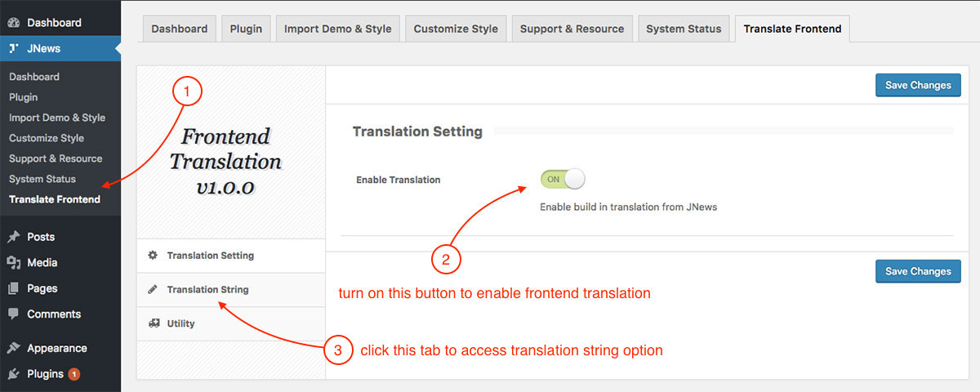This screenshot has width=980, height=392.
Task: Click the Utility truck icon
Action: pos(154,323)
